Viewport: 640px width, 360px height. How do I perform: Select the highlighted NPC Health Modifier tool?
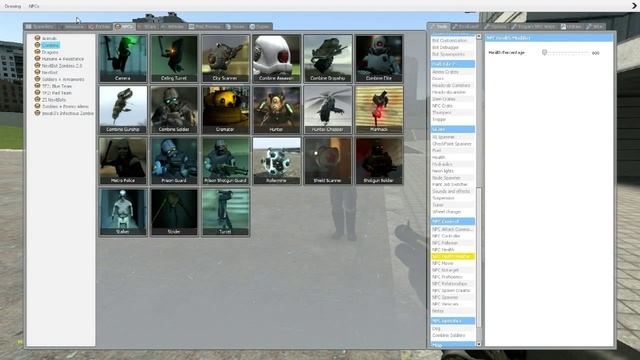453,256
